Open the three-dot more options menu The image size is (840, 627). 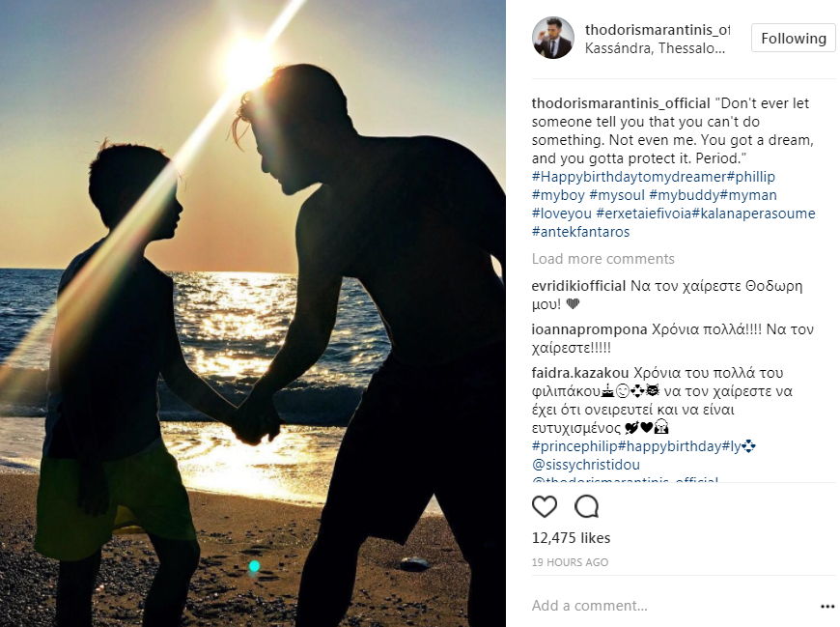tap(827, 607)
